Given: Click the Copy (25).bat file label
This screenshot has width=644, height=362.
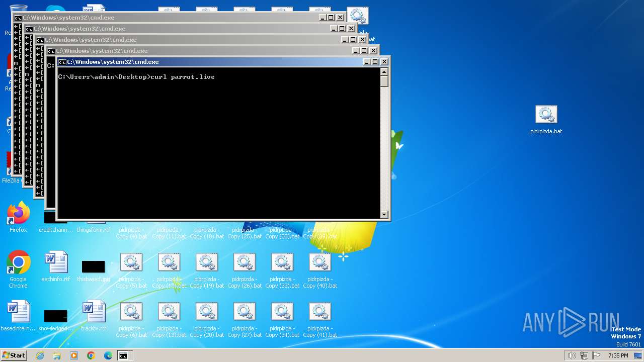Looking at the screenshot, I should (245, 233).
